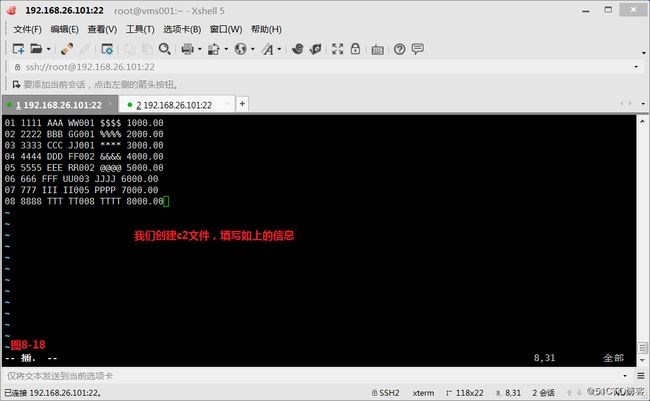This screenshot has width=650, height=401.
Task: Click the greyed Copy icon
Action: click(x=130, y=49)
